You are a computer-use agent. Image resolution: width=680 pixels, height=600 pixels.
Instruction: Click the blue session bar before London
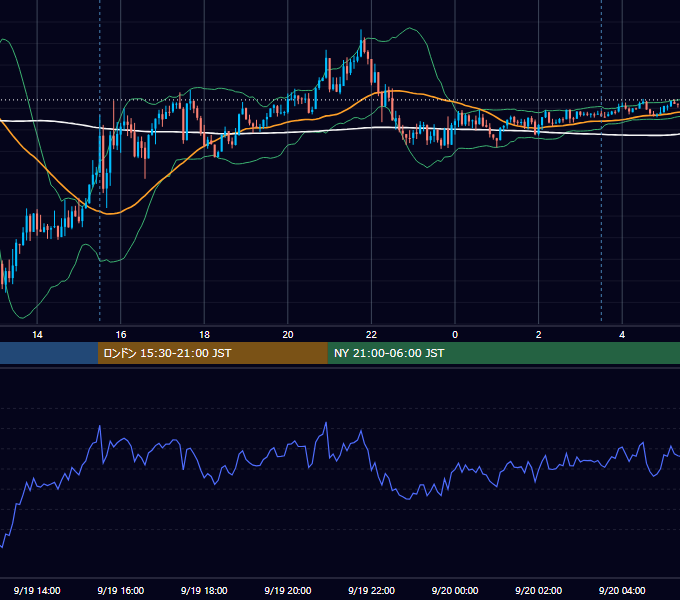pos(49,353)
